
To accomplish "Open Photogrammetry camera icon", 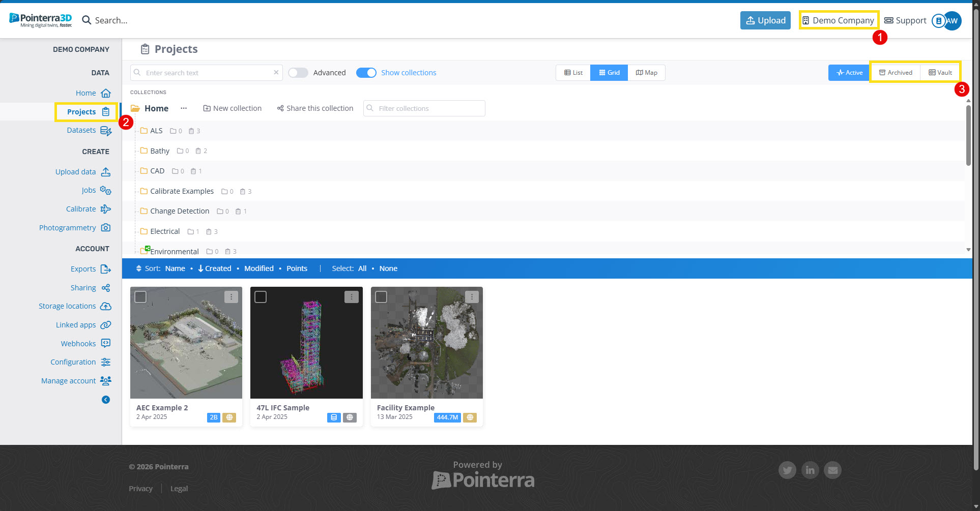I will coord(106,228).
